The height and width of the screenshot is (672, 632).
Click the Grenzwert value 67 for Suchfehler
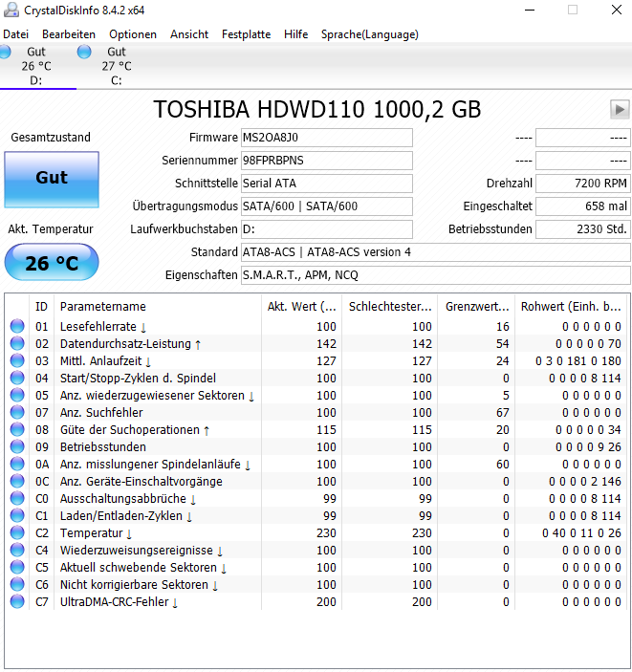click(503, 413)
